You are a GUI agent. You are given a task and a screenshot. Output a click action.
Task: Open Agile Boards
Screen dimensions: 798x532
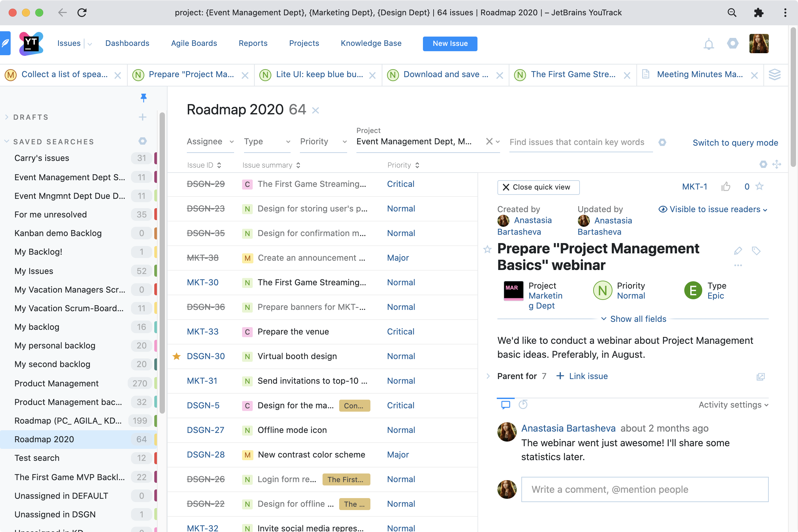[x=194, y=44]
